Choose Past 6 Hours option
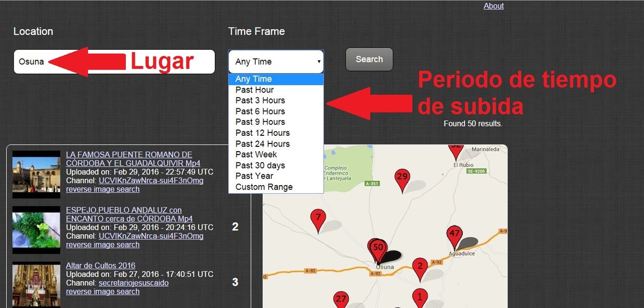644x308 pixels. (276, 111)
